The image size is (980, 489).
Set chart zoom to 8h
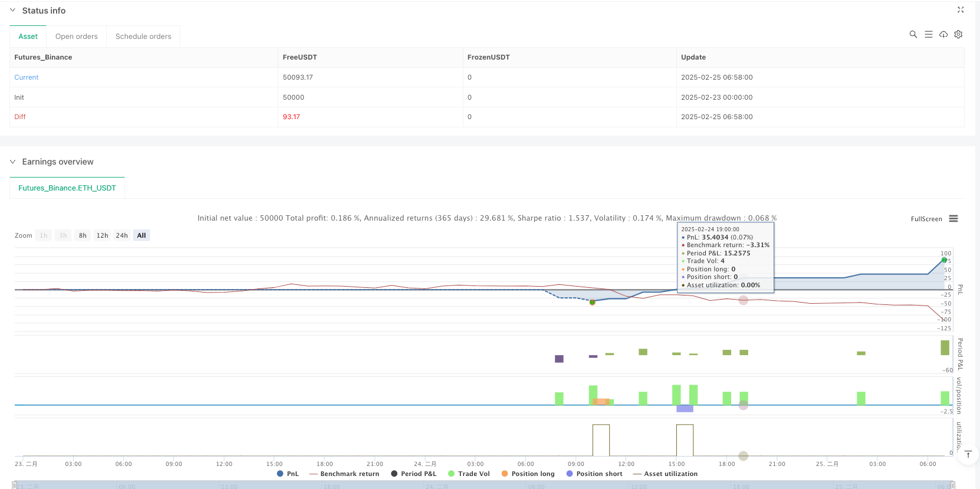(83, 235)
